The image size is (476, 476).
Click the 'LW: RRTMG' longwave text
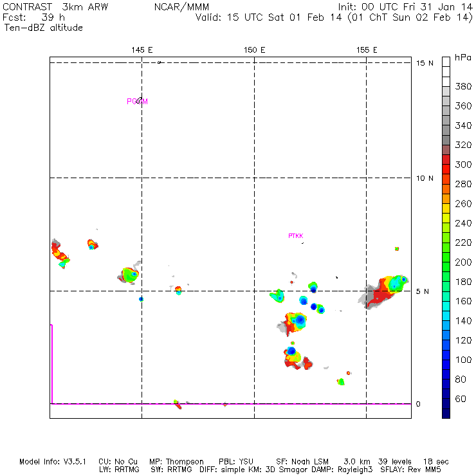coord(119,470)
